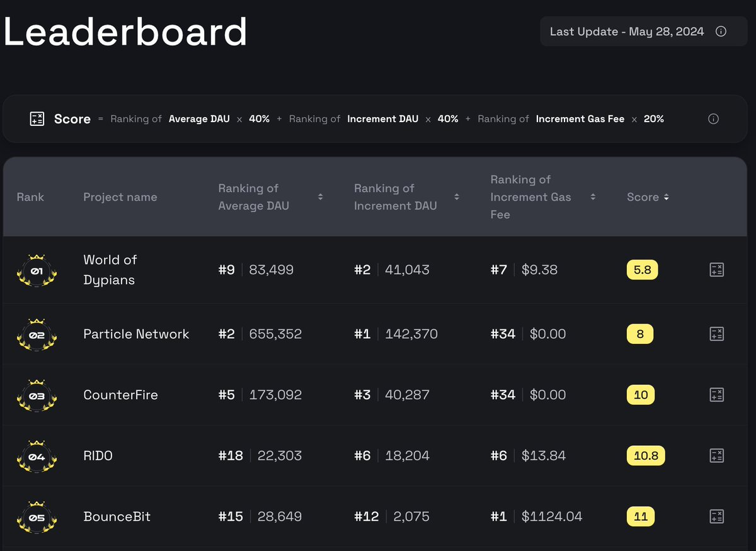Open score breakdown icon for RIDO

[x=716, y=455]
